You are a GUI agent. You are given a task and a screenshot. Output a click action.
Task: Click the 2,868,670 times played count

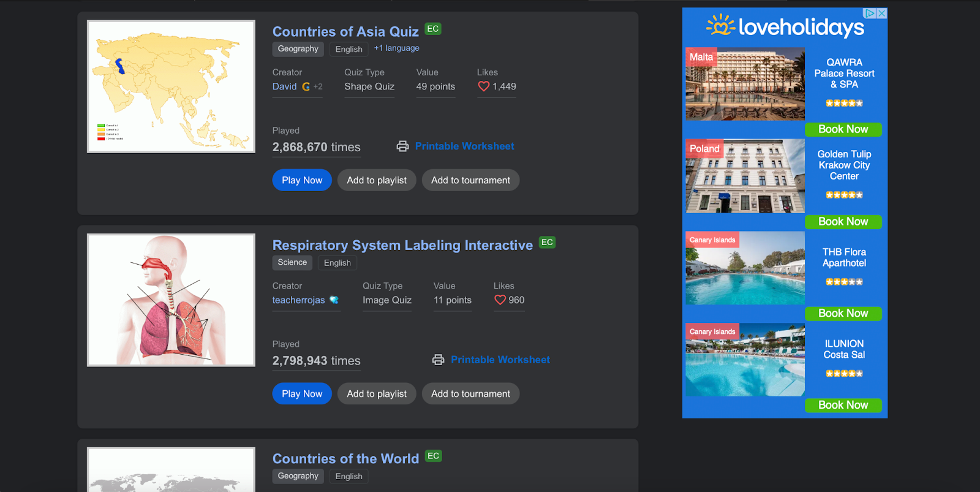pyautogui.click(x=316, y=147)
